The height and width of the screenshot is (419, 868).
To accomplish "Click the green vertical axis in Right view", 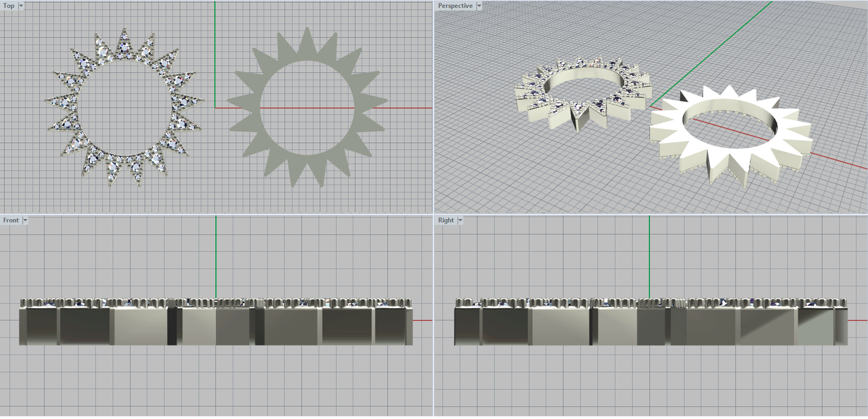I will (x=649, y=255).
